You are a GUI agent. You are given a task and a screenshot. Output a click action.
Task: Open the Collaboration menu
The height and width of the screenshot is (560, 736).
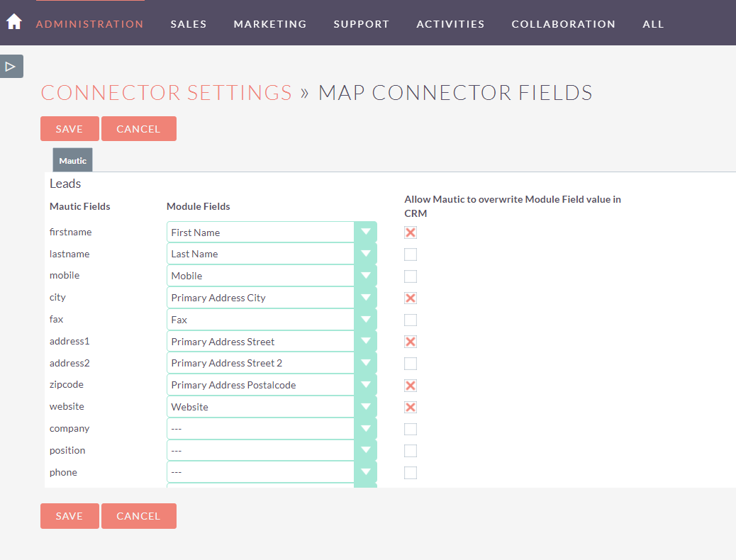point(563,24)
